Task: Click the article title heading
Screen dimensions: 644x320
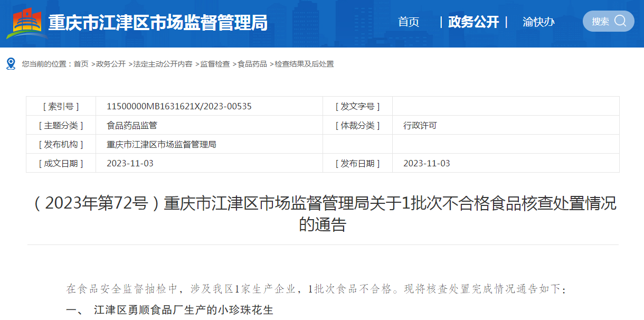Action: coord(323,213)
